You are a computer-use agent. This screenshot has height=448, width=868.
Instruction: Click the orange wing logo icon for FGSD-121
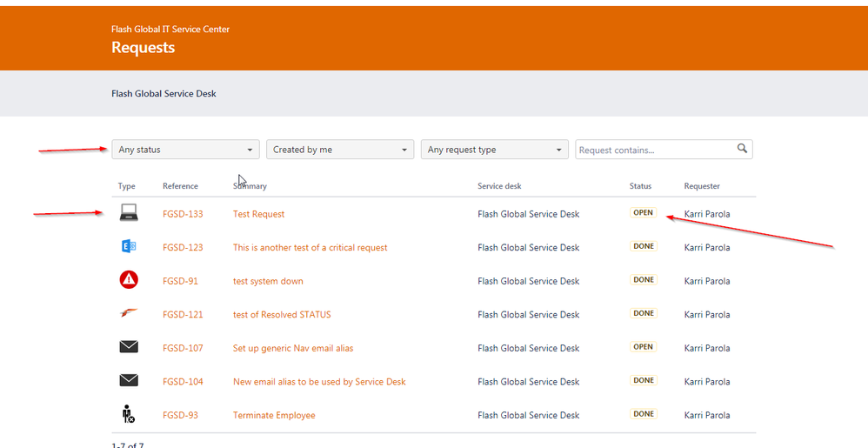[x=129, y=313]
